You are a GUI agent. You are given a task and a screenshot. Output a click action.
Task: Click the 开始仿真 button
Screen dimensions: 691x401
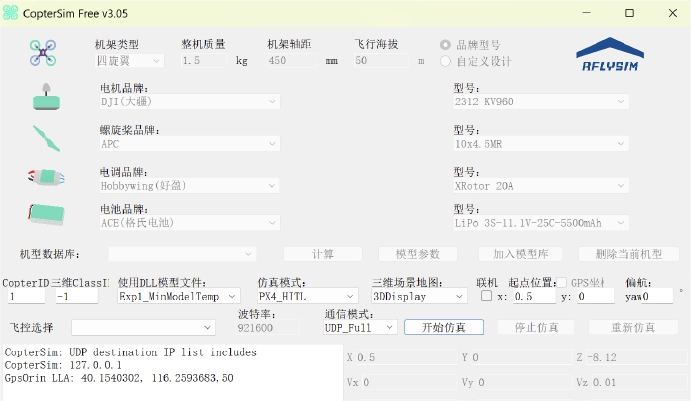(x=444, y=327)
